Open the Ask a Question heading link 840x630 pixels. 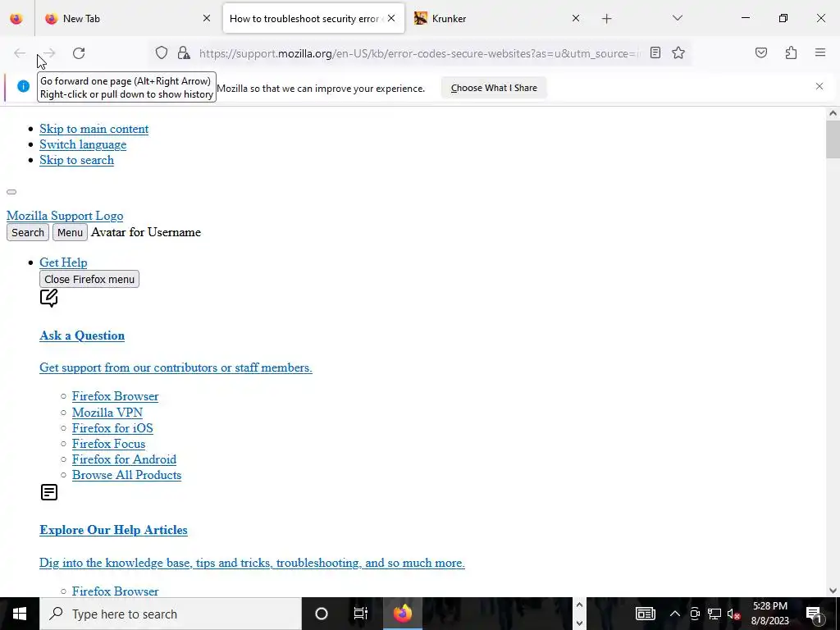[x=82, y=336]
